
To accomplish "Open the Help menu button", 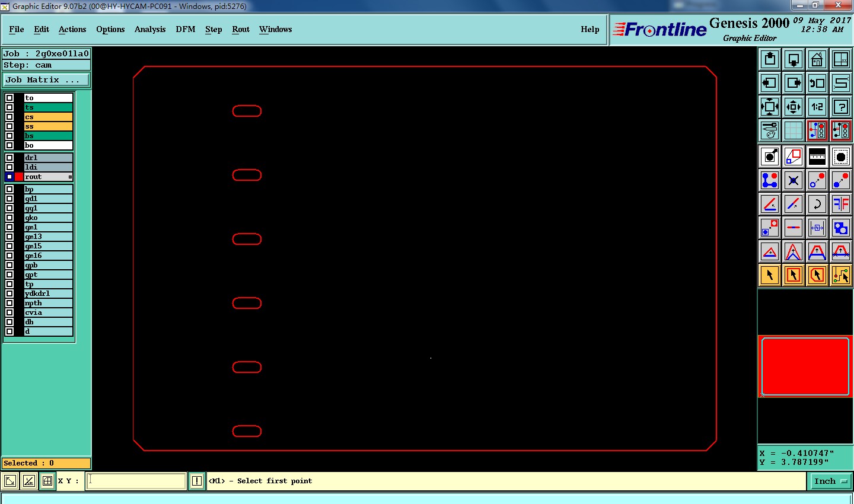I will point(590,29).
